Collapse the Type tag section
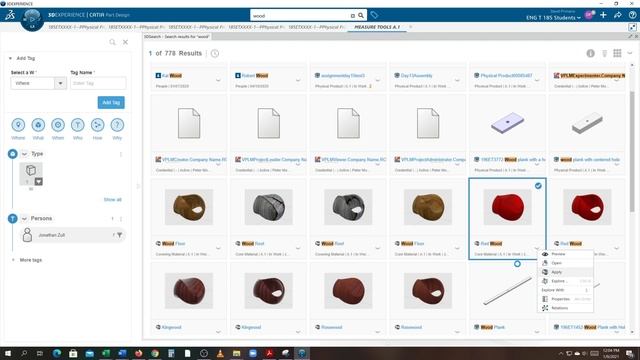The width and height of the screenshot is (640, 360). pos(24,154)
